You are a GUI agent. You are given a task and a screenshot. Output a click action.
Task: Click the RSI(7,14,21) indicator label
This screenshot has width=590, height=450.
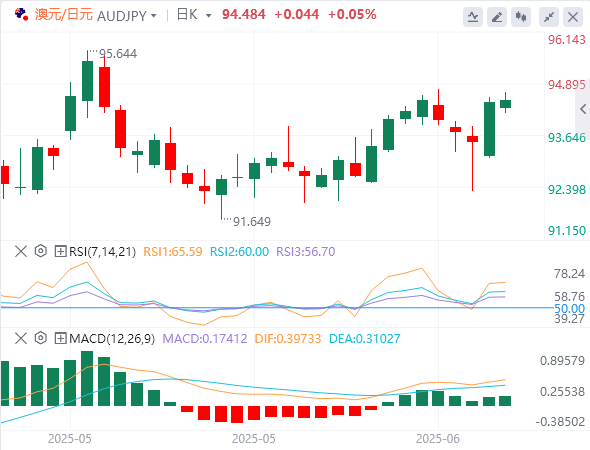102,251
